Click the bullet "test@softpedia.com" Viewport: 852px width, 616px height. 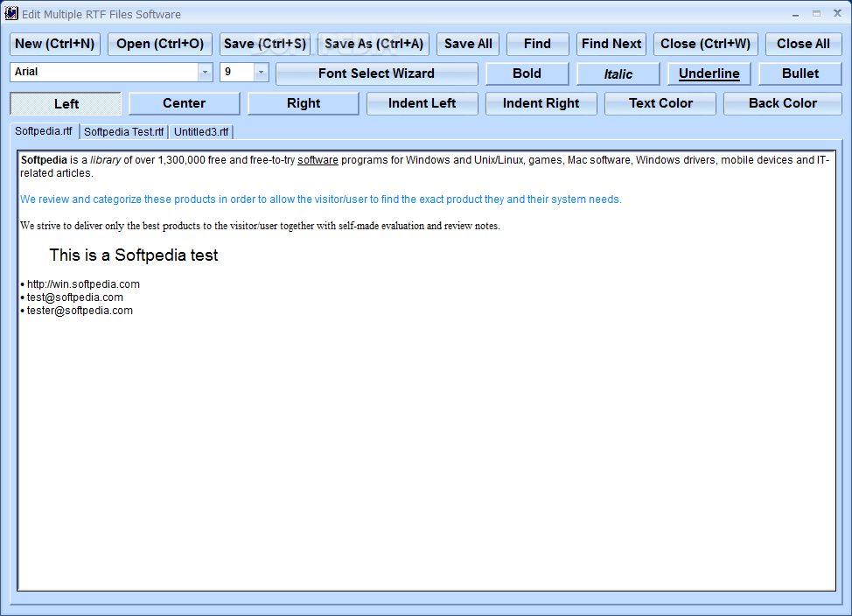point(75,297)
